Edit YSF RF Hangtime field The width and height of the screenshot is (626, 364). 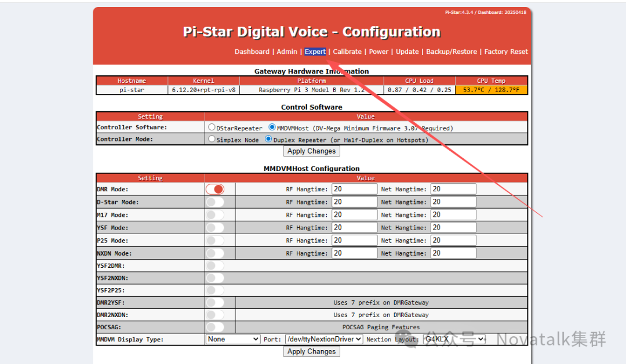[355, 227]
